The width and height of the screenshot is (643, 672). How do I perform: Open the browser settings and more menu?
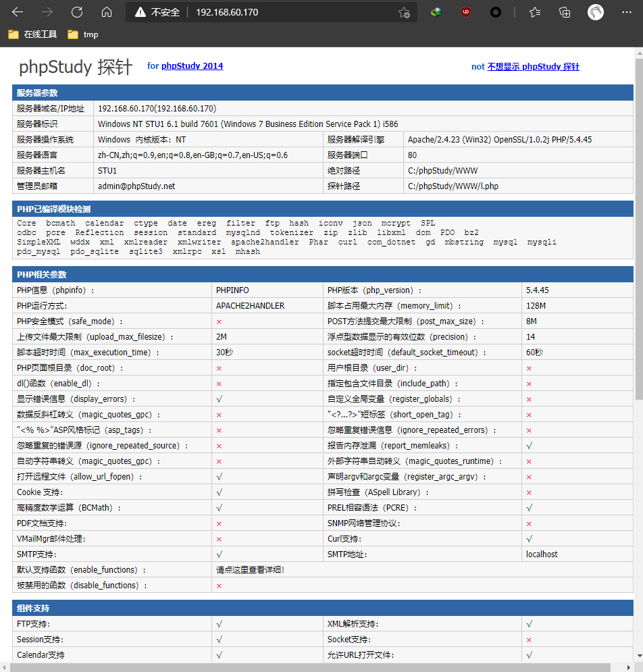[626, 12]
